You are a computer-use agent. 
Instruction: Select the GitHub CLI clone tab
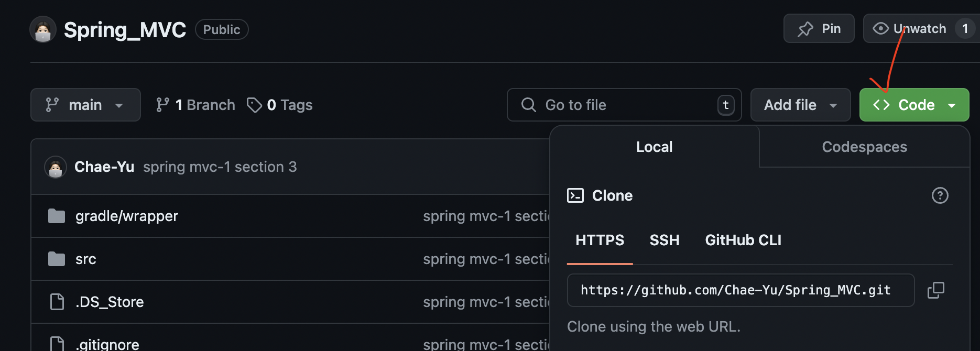coord(743,240)
